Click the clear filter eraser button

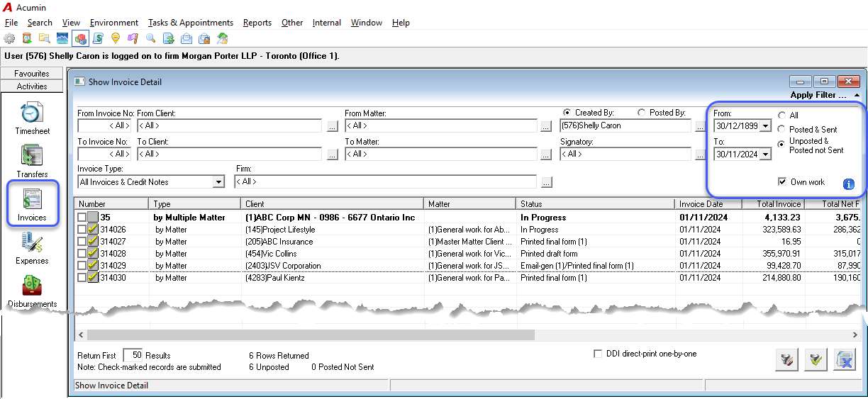pyautogui.click(x=786, y=361)
